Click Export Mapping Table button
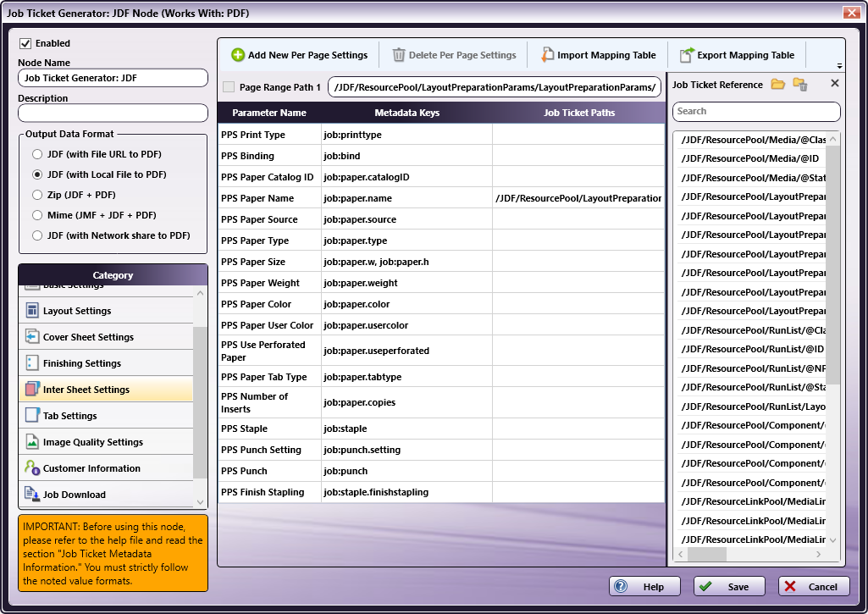 click(737, 55)
